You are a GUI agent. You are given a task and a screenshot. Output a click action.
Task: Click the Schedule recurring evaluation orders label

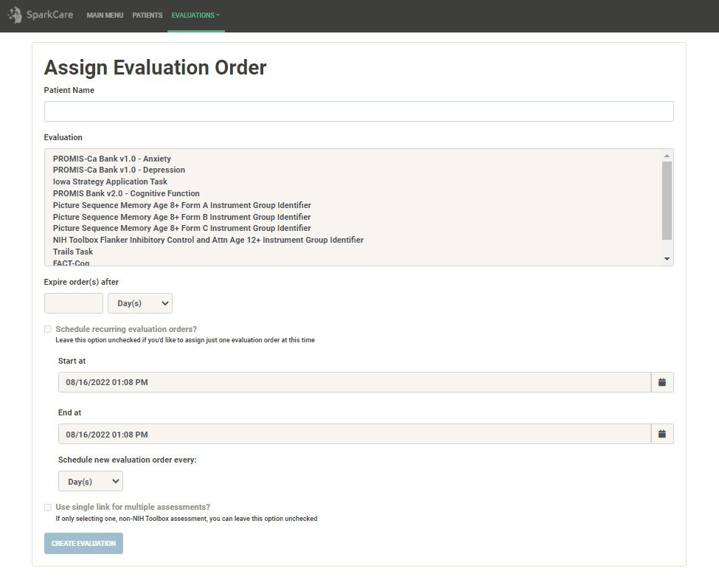point(126,329)
